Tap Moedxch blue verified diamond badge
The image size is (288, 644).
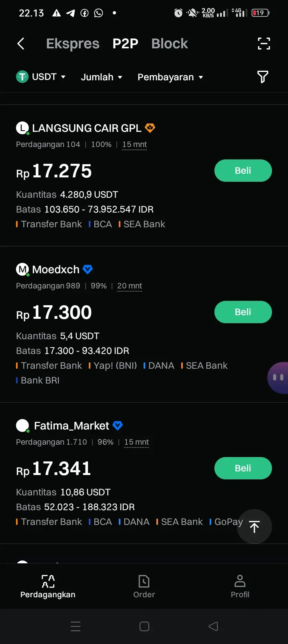[88, 269]
